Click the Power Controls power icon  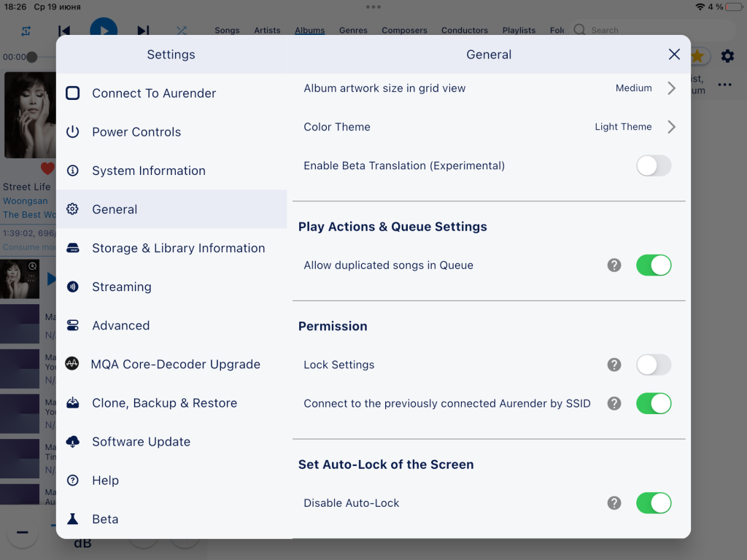(72, 131)
